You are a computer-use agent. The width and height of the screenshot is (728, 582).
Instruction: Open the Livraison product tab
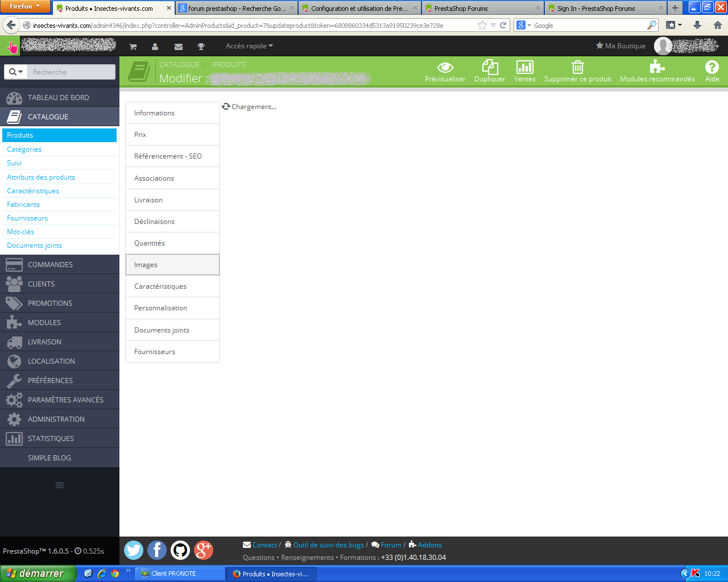172,200
